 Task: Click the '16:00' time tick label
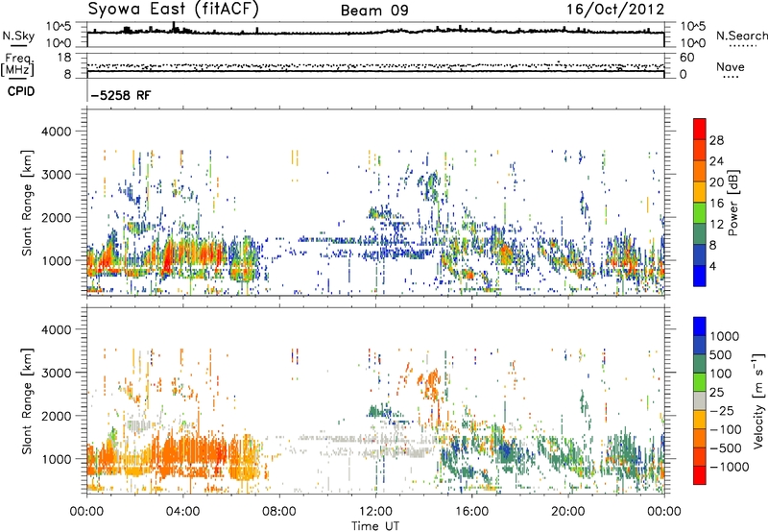click(x=471, y=512)
